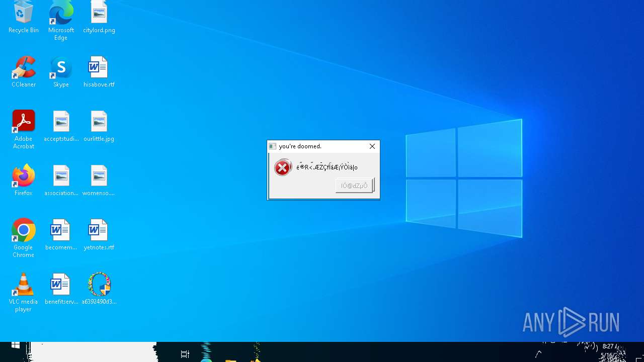Screen dimensions: 644x362
Task: Click the "you're doomed." title bar icon
Action: click(273, 146)
